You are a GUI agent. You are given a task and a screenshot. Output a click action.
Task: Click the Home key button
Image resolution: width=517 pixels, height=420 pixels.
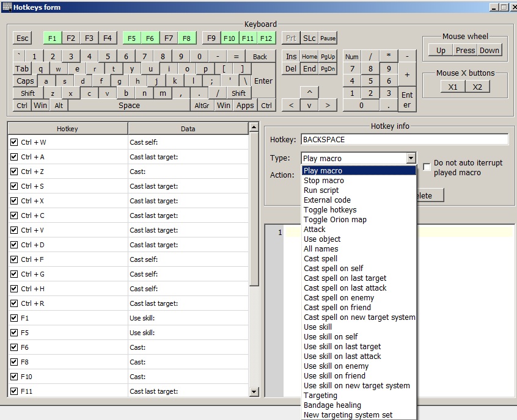point(309,57)
